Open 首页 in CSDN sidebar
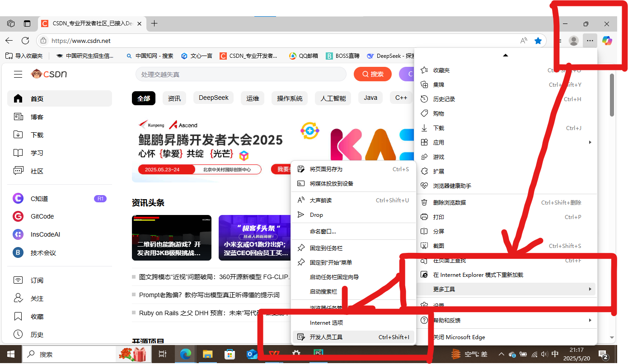This screenshot has width=628, height=364. (x=60, y=98)
